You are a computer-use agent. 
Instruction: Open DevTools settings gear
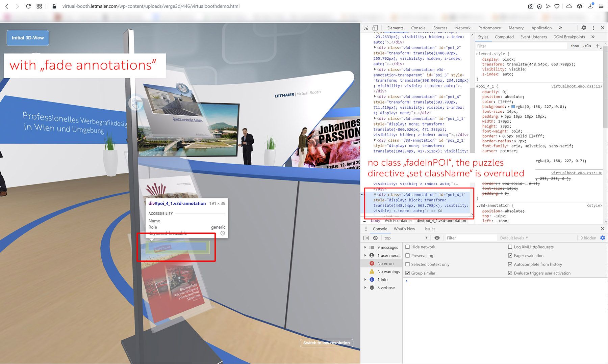pos(584,28)
